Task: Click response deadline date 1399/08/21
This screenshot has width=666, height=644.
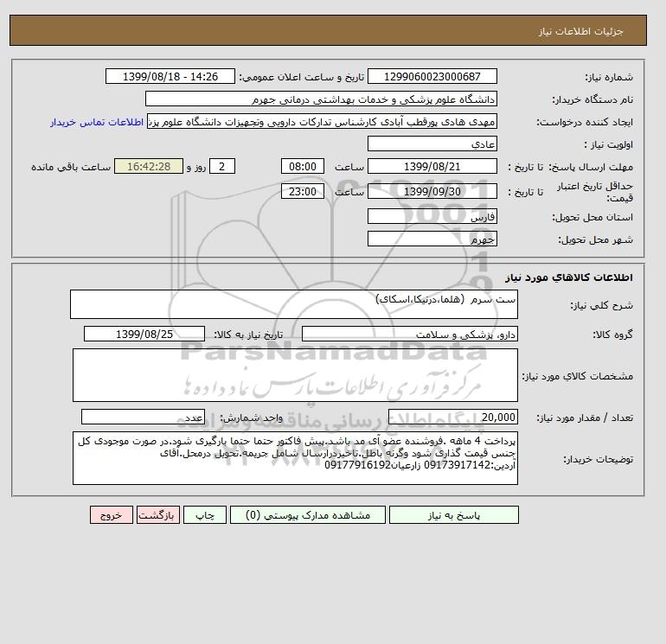Action: pyautogui.click(x=432, y=167)
